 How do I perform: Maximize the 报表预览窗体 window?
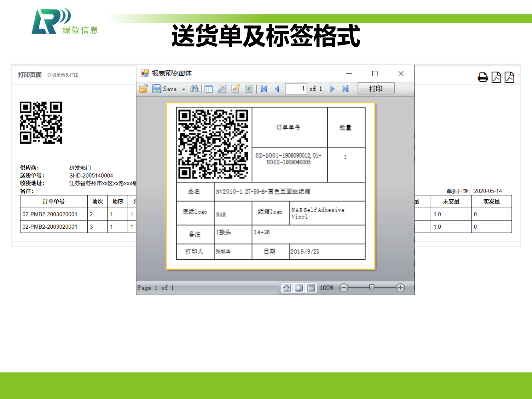(375, 73)
